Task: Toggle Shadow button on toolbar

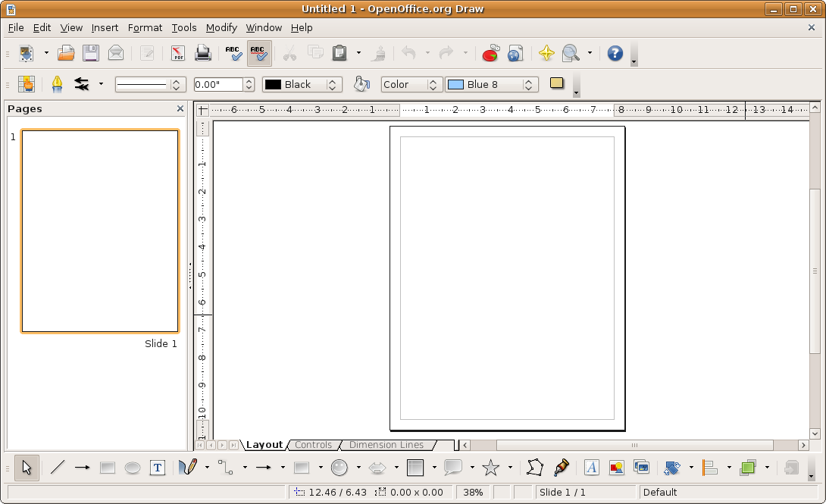Action: pos(557,83)
